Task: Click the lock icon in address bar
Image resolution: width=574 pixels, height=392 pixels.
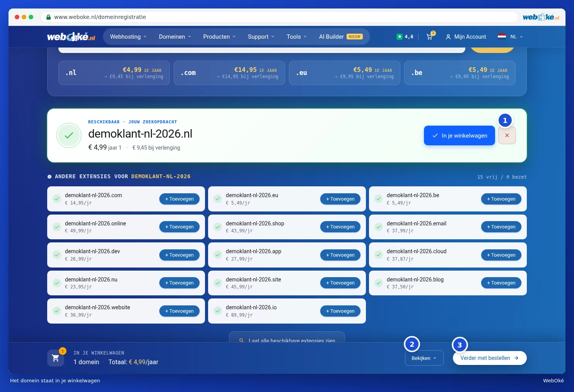Action: [x=48, y=17]
